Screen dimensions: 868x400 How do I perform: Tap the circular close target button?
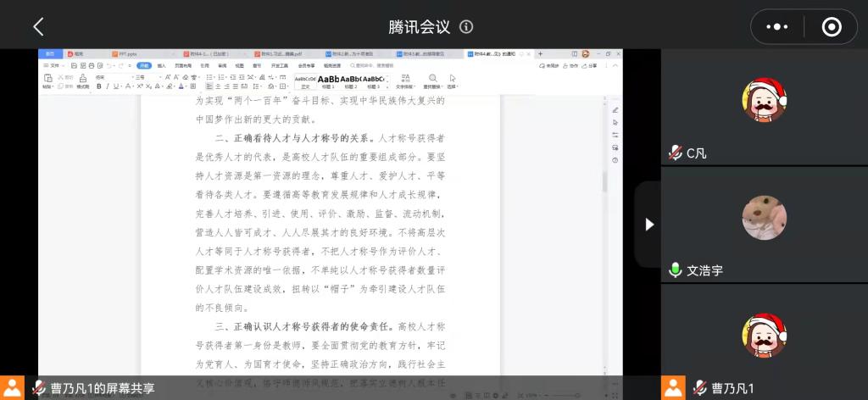pyautogui.click(x=832, y=27)
